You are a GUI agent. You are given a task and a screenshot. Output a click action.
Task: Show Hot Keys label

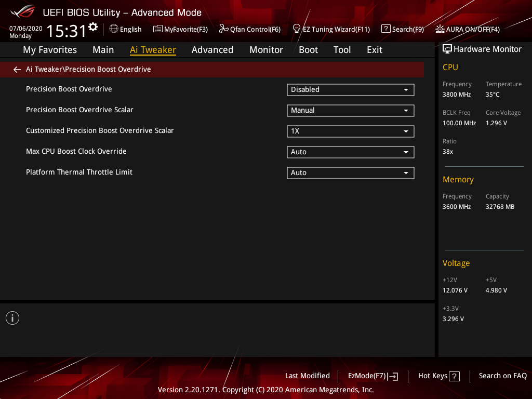(x=433, y=376)
